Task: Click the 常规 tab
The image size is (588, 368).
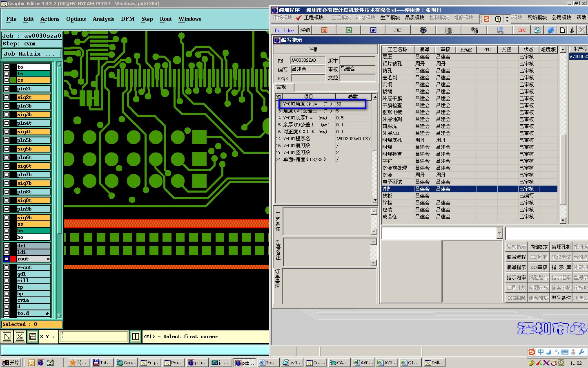Action: (282, 87)
